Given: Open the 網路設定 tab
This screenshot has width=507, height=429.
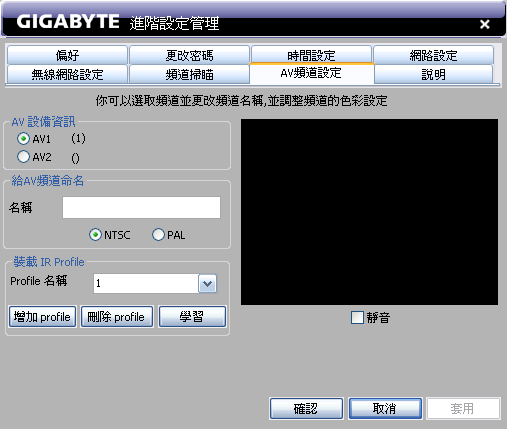Looking at the screenshot, I should [x=433, y=55].
